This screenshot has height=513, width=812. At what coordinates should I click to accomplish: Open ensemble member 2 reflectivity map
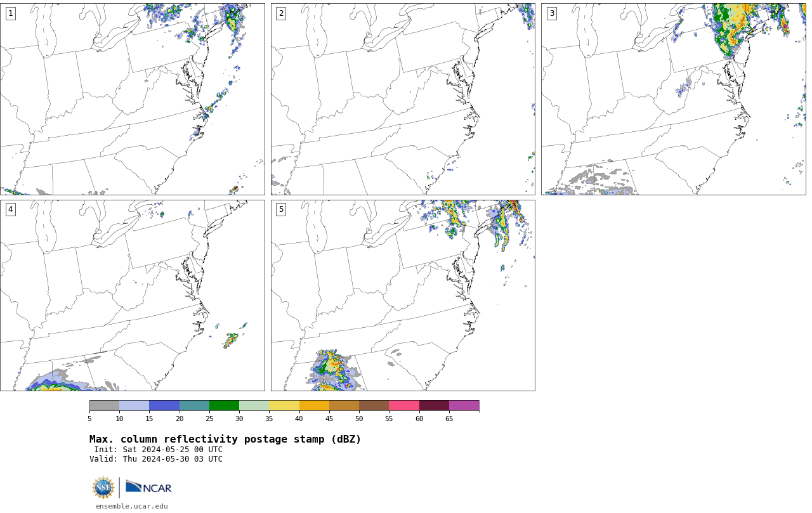pyautogui.click(x=403, y=99)
